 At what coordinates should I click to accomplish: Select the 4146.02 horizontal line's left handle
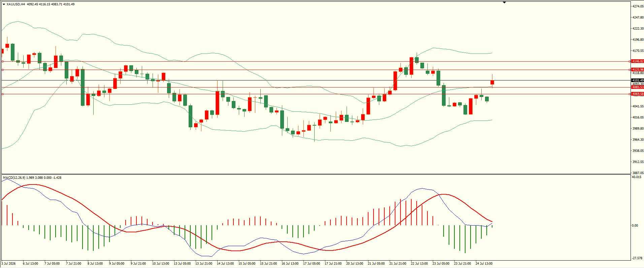tap(3, 61)
